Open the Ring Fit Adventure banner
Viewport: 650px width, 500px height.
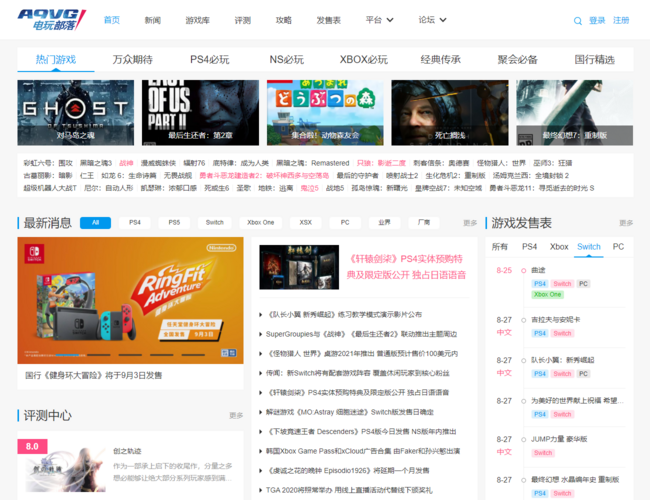pos(131,300)
